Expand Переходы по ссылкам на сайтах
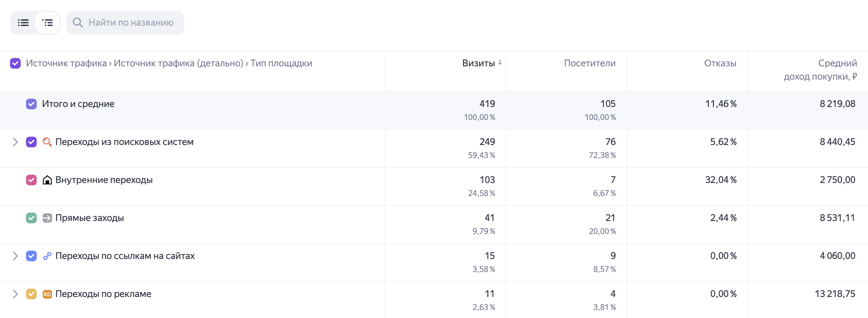 (15, 256)
